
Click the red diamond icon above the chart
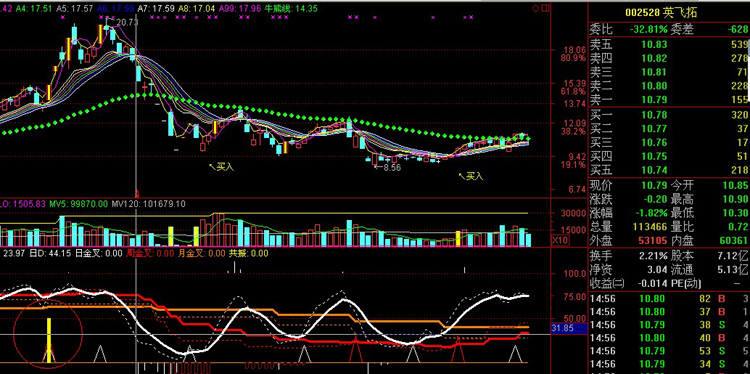(535, 8)
